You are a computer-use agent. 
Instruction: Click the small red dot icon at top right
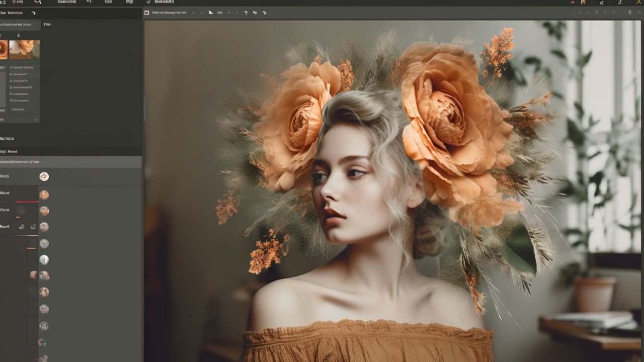(573, 3)
